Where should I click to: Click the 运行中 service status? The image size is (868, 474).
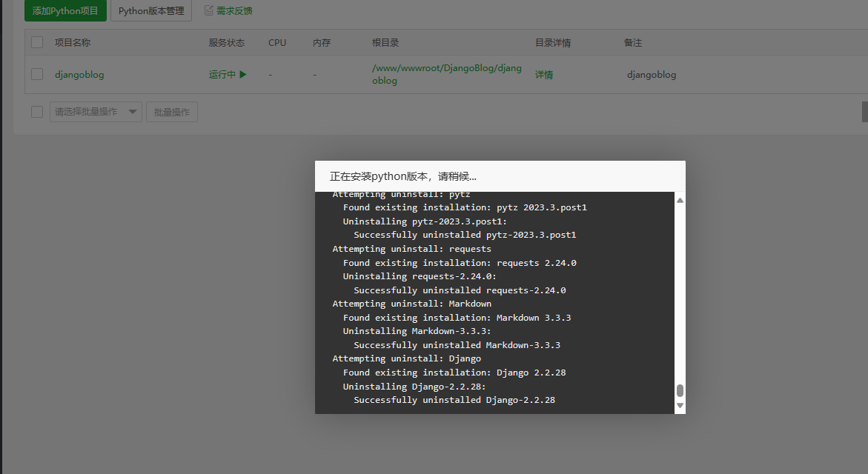(x=222, y=74)
